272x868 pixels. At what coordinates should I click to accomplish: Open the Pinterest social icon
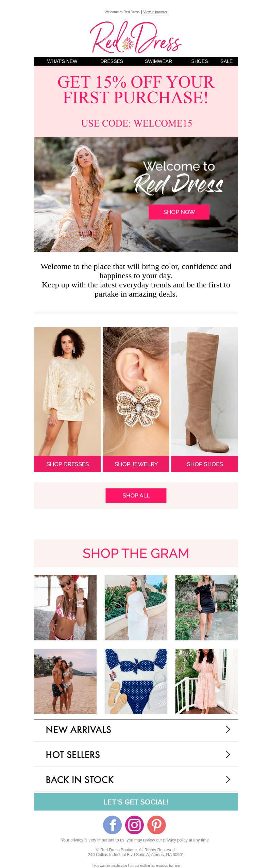(x=156, y=825)
